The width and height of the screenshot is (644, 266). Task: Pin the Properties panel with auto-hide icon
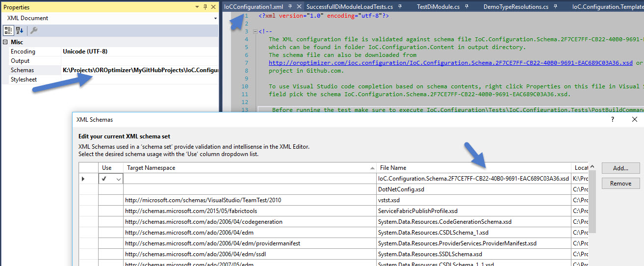pyautogui.click(x=205, y=7)
